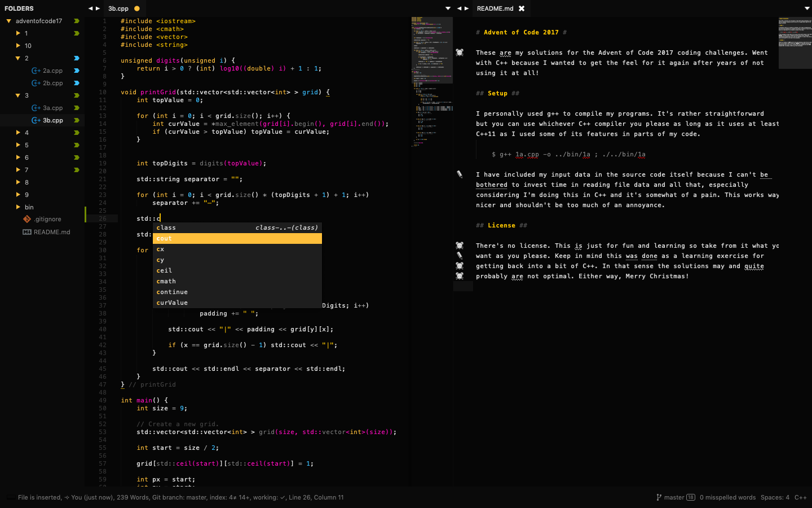Click git status badge beside adventofcode17
Viewport: 812px width, 508px height.
click(77, 21)
